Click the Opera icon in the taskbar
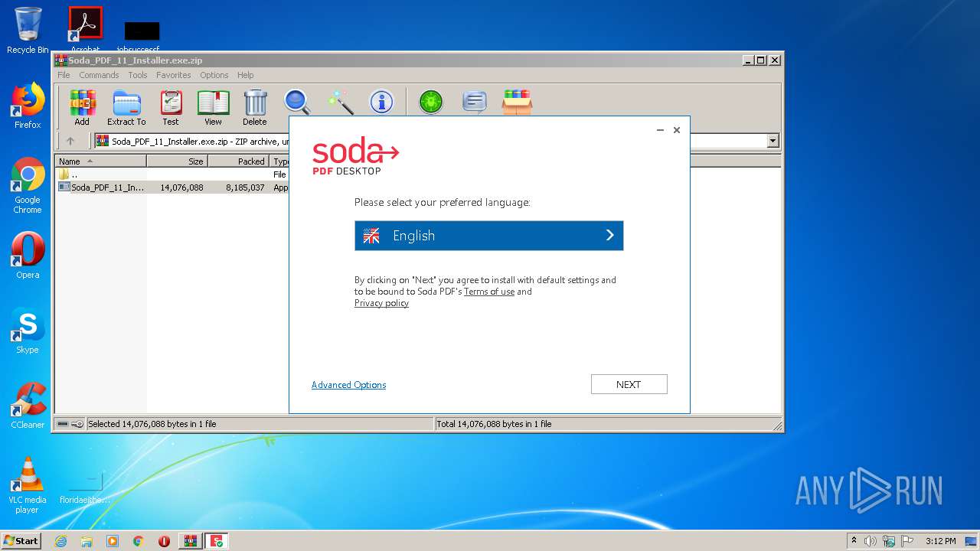The image size is (980, 551). 164,541
